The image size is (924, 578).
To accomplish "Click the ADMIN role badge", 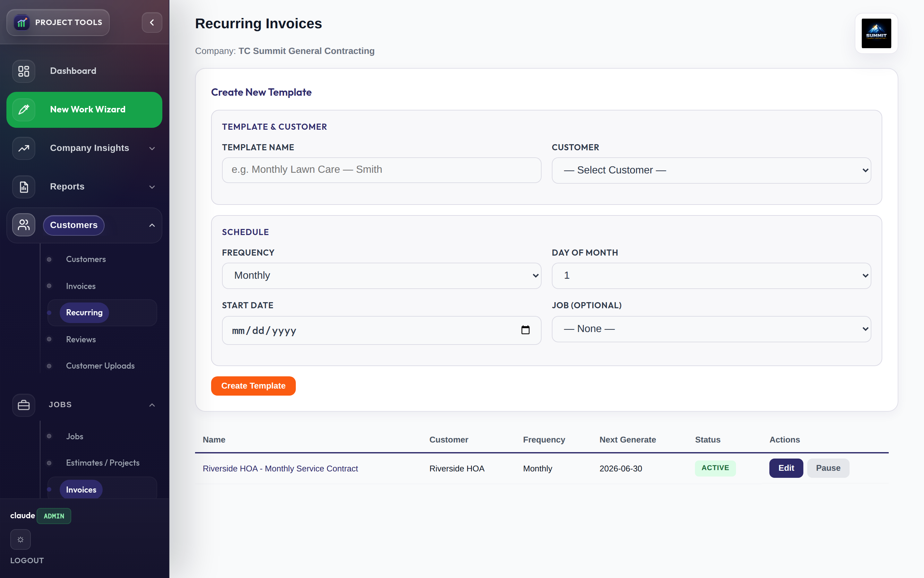I will tap(54, 516).
